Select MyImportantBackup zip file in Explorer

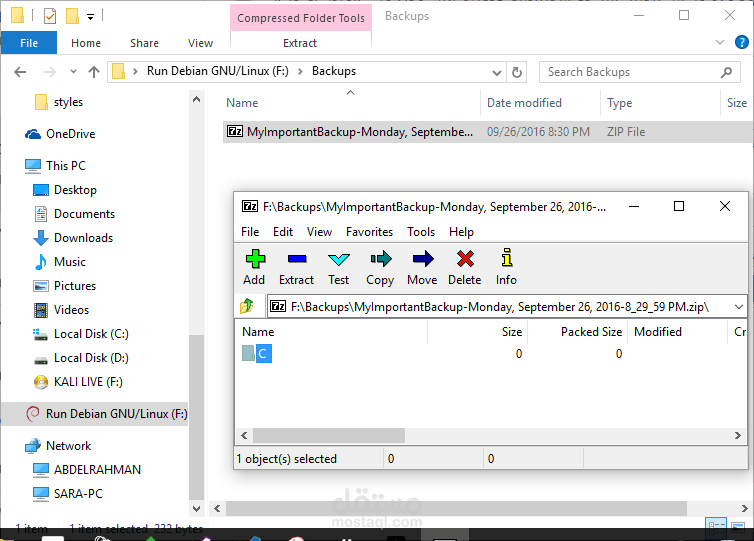point(488,132)
